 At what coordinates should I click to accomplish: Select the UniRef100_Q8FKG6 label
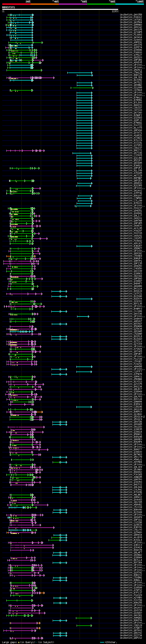point(131,130)
